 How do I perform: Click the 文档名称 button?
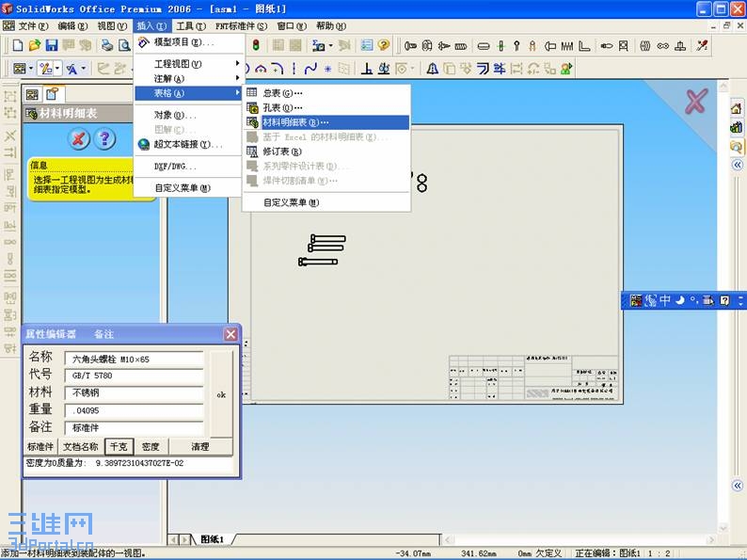point(81,446)
